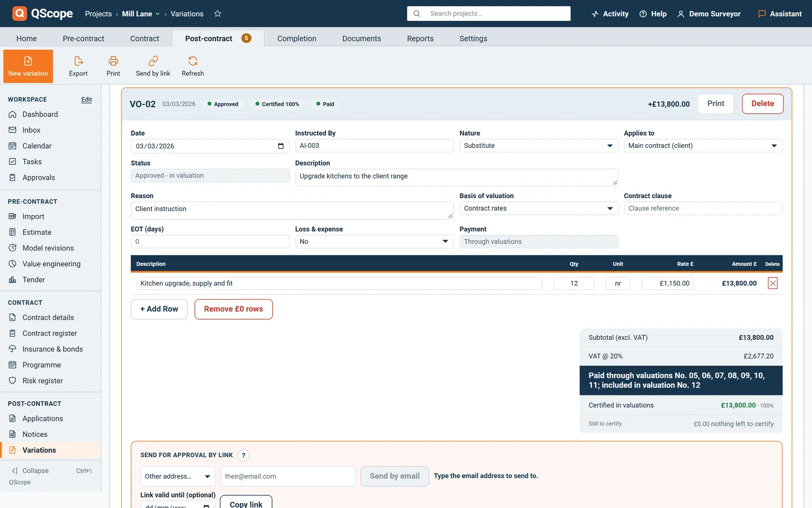Click the Delete button for VO-02
Image resolution: width=812 pixels, height=508 pixels.
click(762, 104)
